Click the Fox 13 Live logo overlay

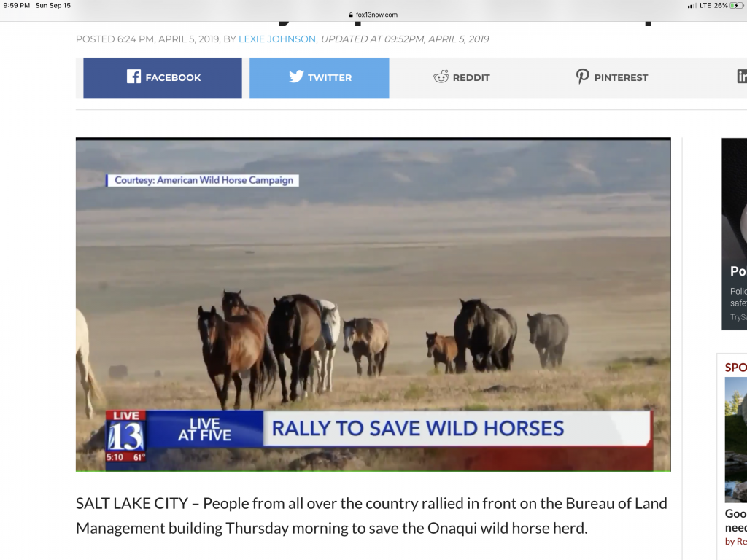[125, 436]
